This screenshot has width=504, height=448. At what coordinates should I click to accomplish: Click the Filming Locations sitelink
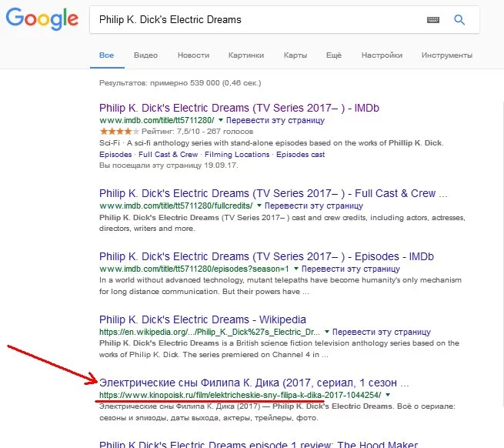click(x=238, y=154)
